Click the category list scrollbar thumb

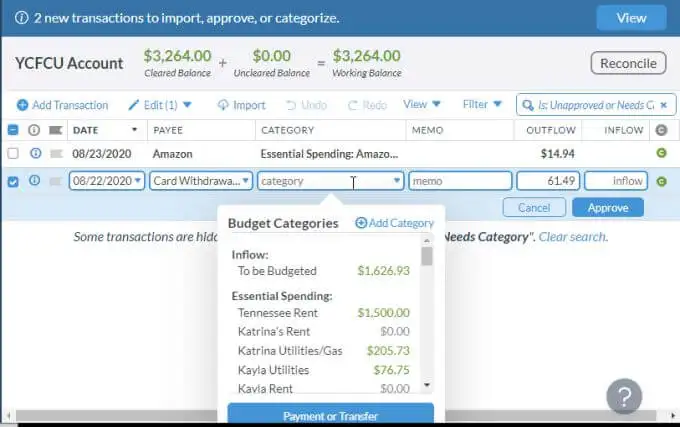pos(427,256)
